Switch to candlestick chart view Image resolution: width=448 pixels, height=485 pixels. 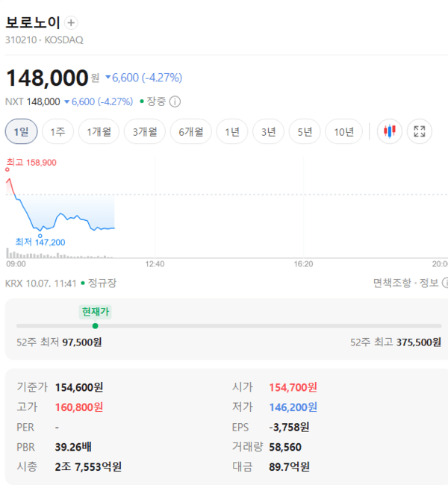[x=390, y=131]
